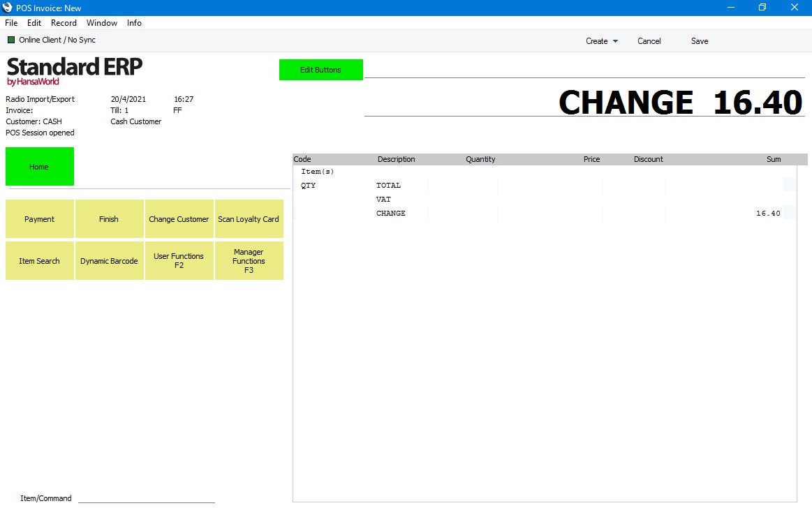This screenshot has height=508, width=812.
Task: Click the Cancel button
Action: 649,41
